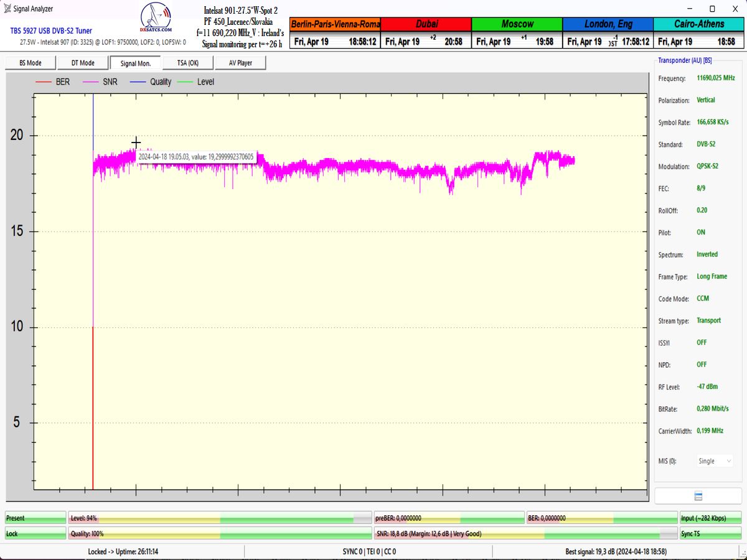
Task: Click the Level 94% signal bar
Action: point(220,518)
